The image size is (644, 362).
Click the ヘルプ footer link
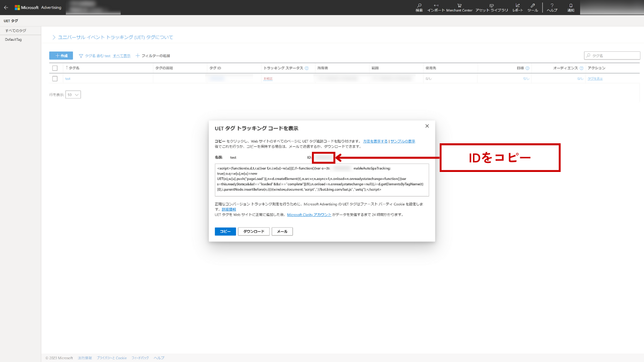159,358
